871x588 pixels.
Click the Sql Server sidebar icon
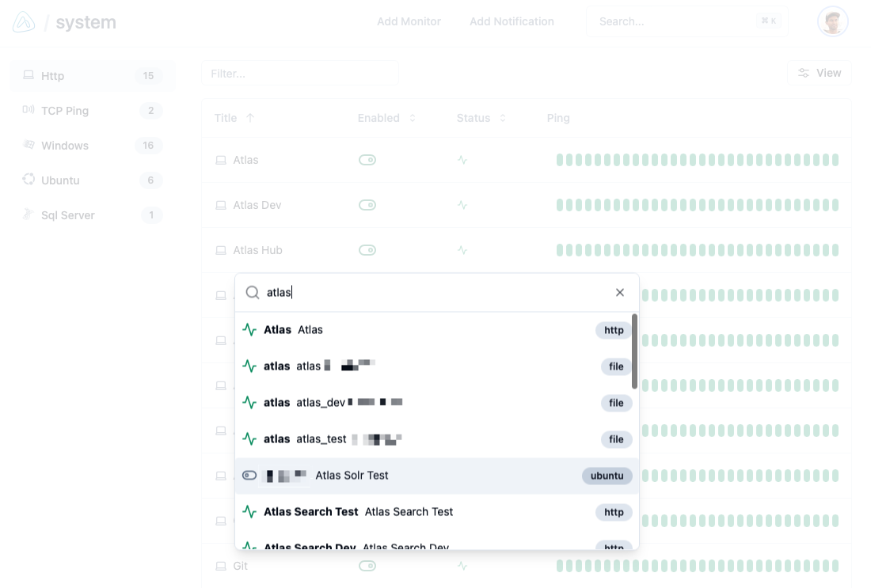point(29,214)
